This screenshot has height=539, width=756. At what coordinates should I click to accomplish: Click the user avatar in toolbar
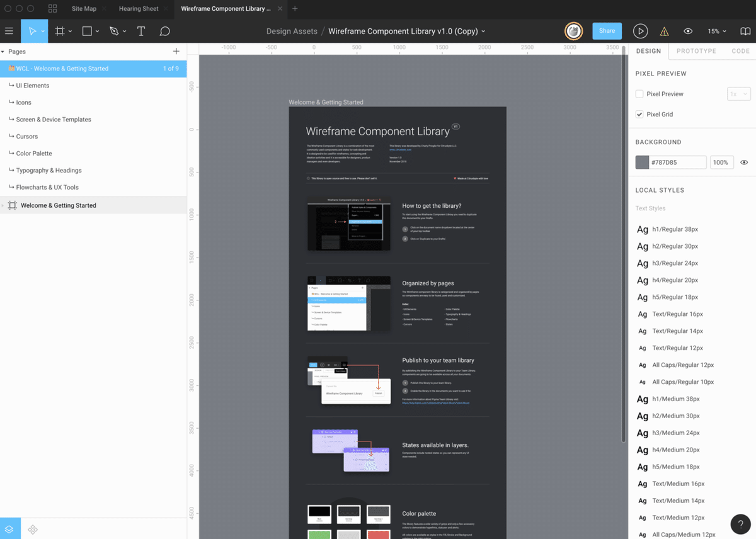click(x=573, y=31)
